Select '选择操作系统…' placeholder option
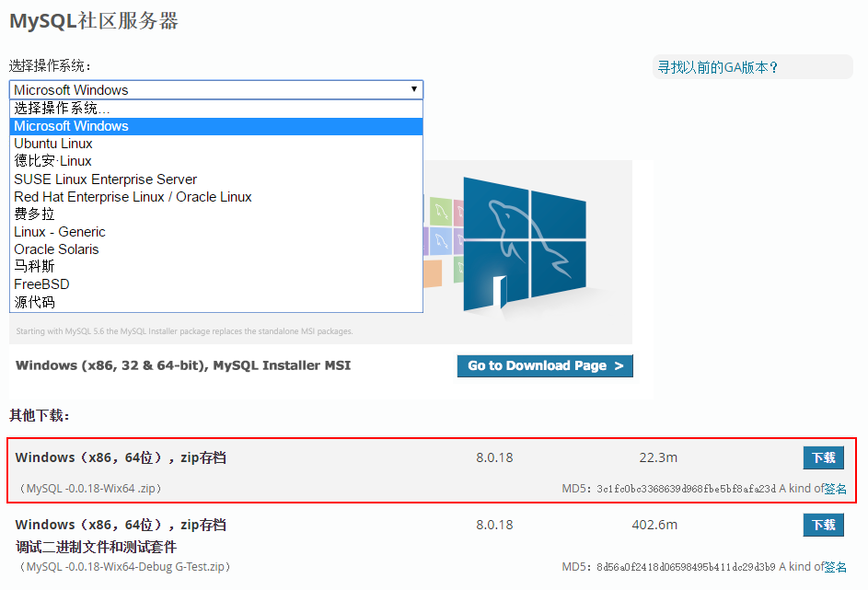868x590 pixels. (216, 108)
